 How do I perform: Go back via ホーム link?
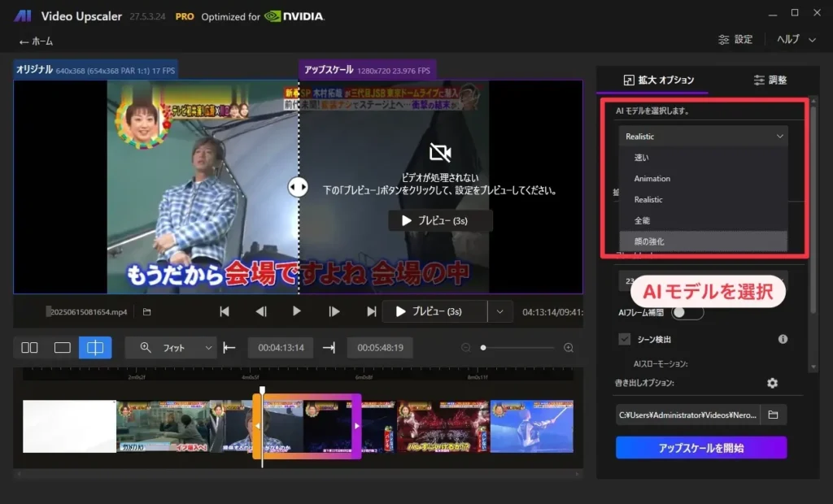point(36,41)
